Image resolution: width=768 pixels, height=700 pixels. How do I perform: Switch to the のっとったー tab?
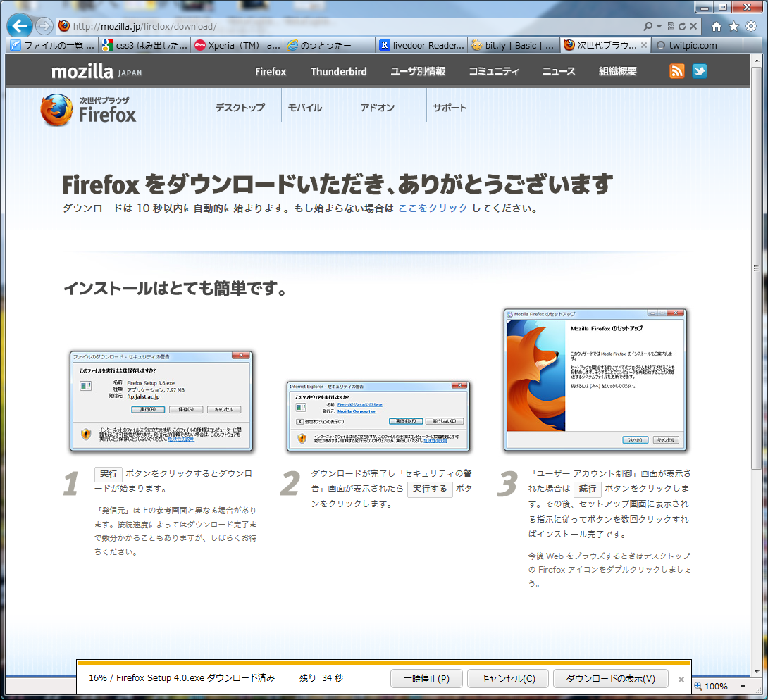point(329,45)
